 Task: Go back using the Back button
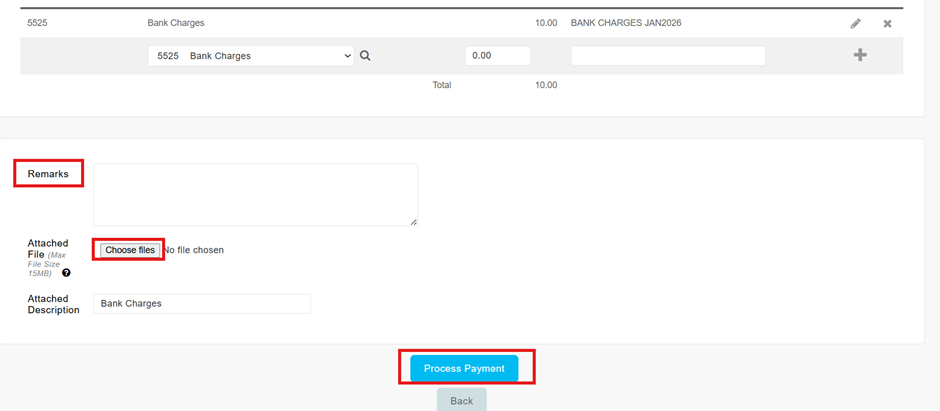(461, 400)
